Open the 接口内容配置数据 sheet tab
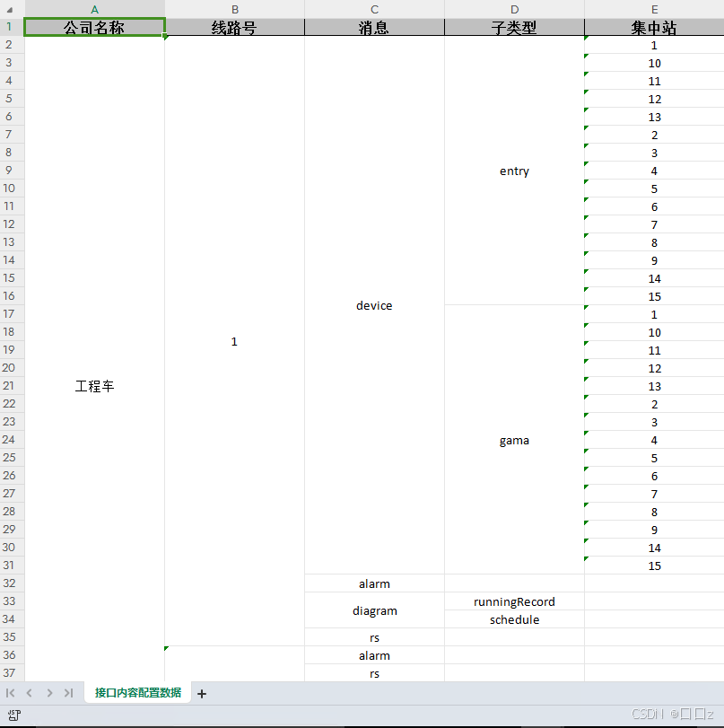Screen dimensions: 724x728 (138, 693)
